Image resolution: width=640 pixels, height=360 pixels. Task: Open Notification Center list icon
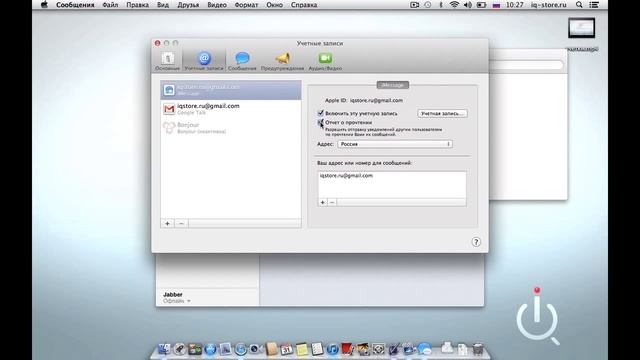594,5
